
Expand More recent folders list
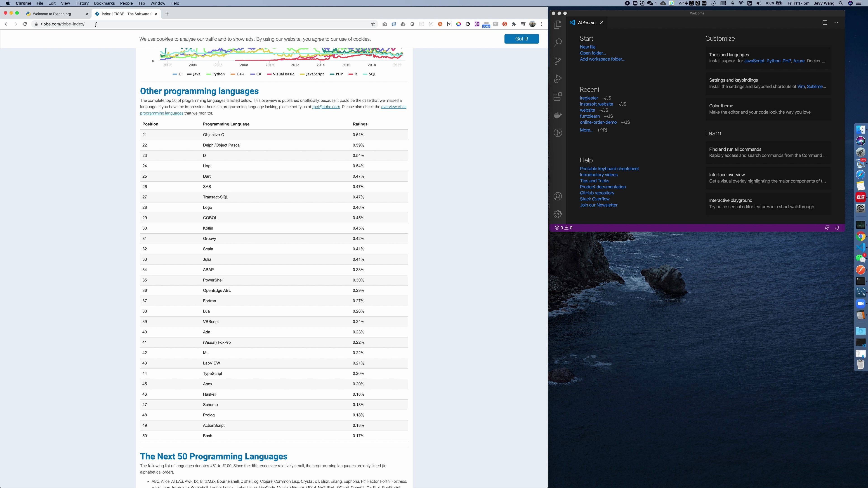click(x=586, y=130)
